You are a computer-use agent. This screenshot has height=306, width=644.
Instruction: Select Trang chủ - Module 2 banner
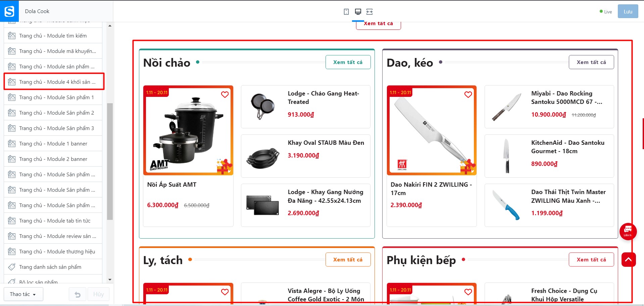(53, 159)
